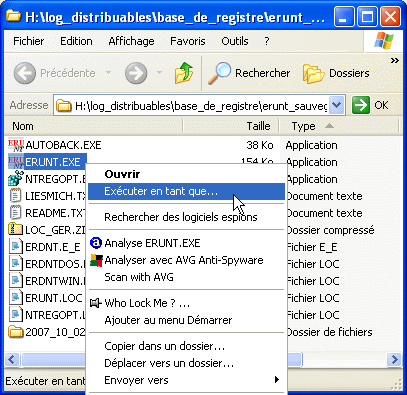The width and height of the screenshot is (407, 395).
Task: Click the AVG Anti-Spyware colored icon
Action: 96,260
